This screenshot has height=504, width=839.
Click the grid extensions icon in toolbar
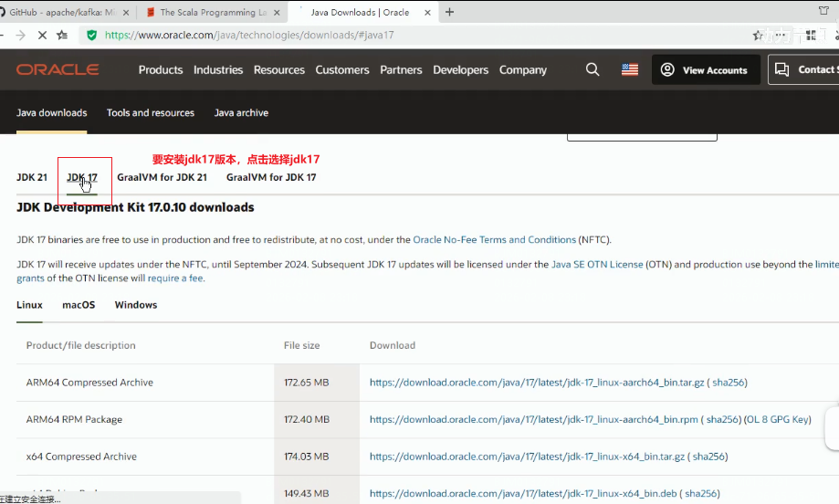(x=812, y=36)
